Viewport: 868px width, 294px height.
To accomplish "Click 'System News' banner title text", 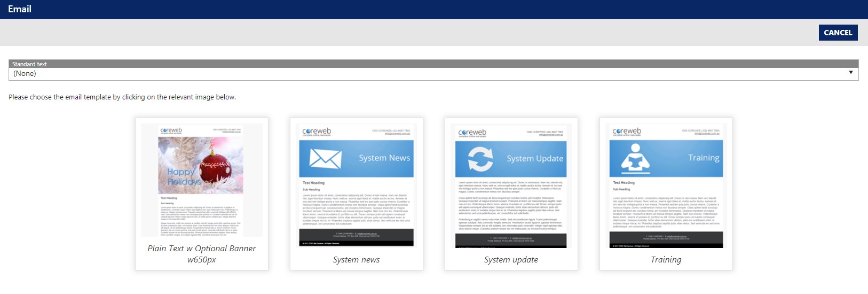I will point(384,158).
